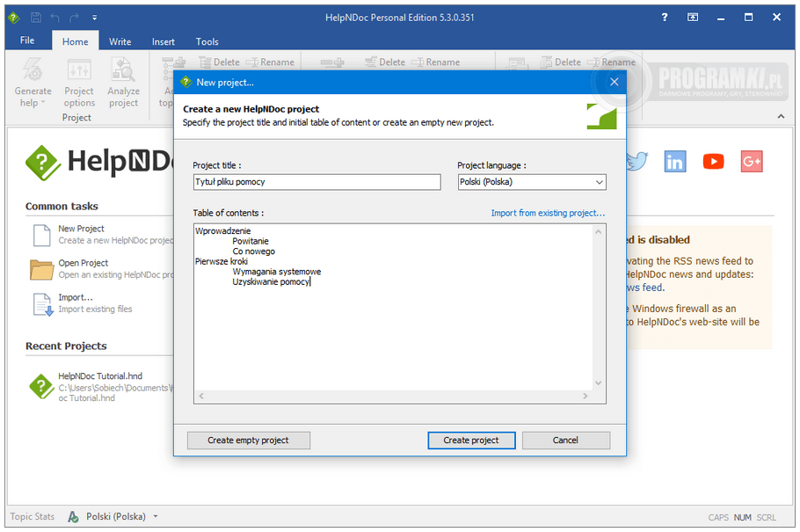Viewport: 800px width, 532px height.
Task: Open the File menu
Action: coord(27,40)
